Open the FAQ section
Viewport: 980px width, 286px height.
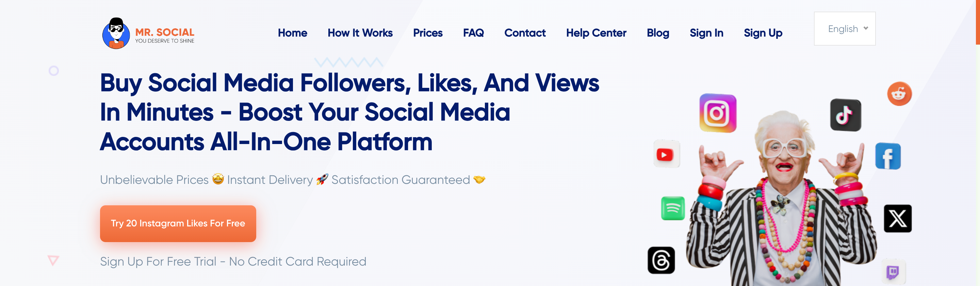(x=473, y=33)
